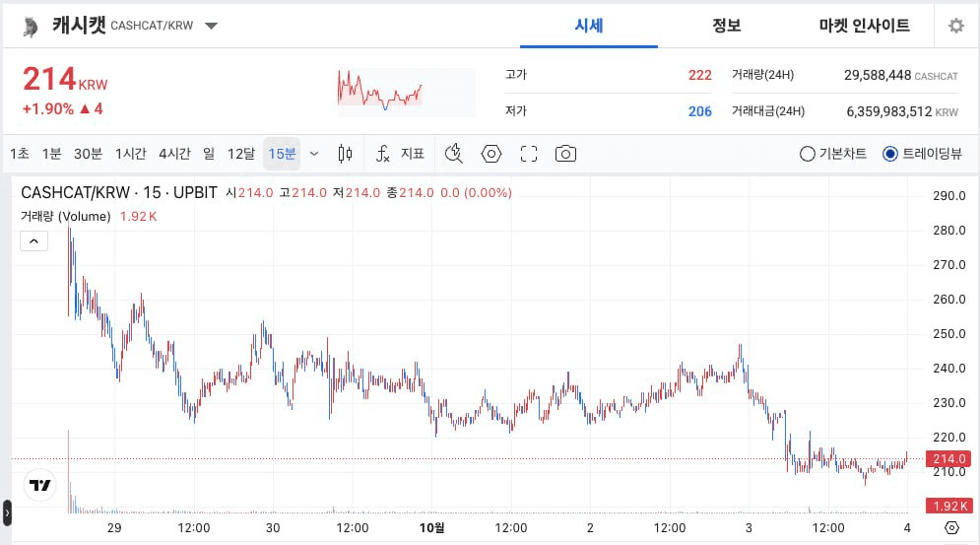
Task: Select the 30분 interval
Action: tap(88, 154)
